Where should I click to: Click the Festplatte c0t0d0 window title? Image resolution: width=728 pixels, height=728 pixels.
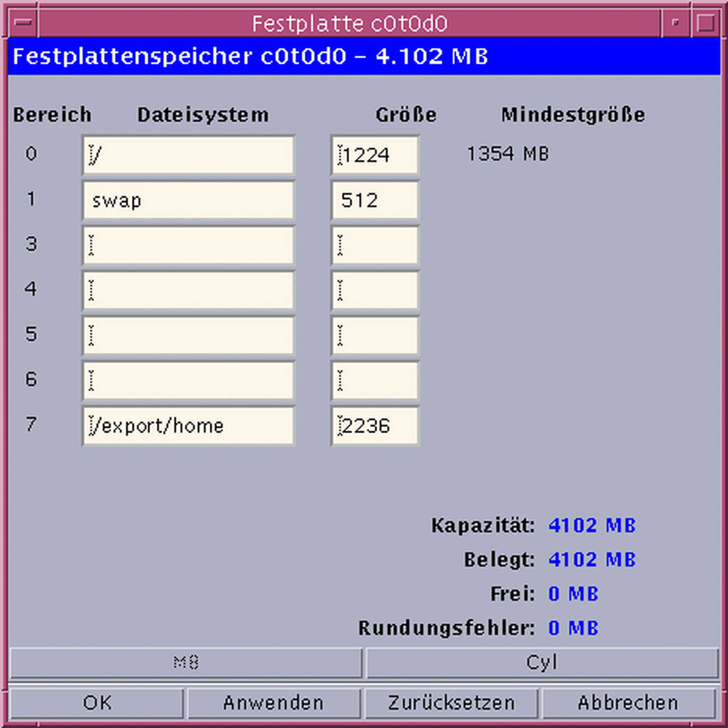click(x=349, y=24)
